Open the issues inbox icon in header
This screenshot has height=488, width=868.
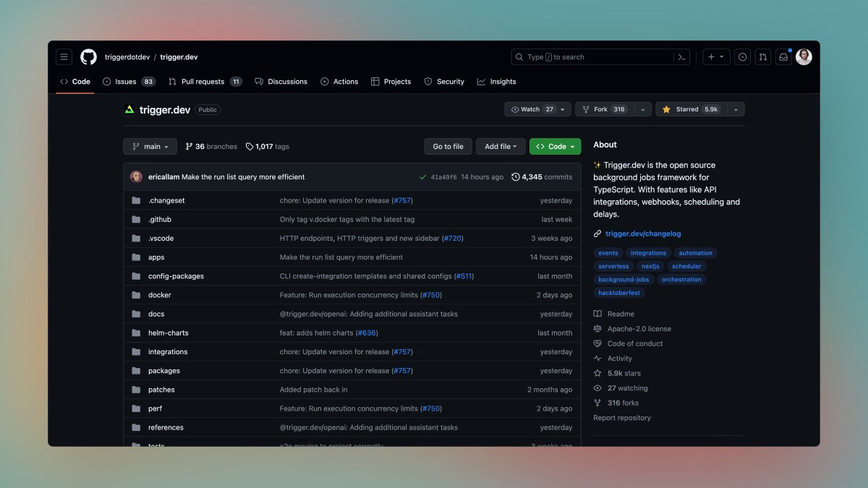[742, 57]
